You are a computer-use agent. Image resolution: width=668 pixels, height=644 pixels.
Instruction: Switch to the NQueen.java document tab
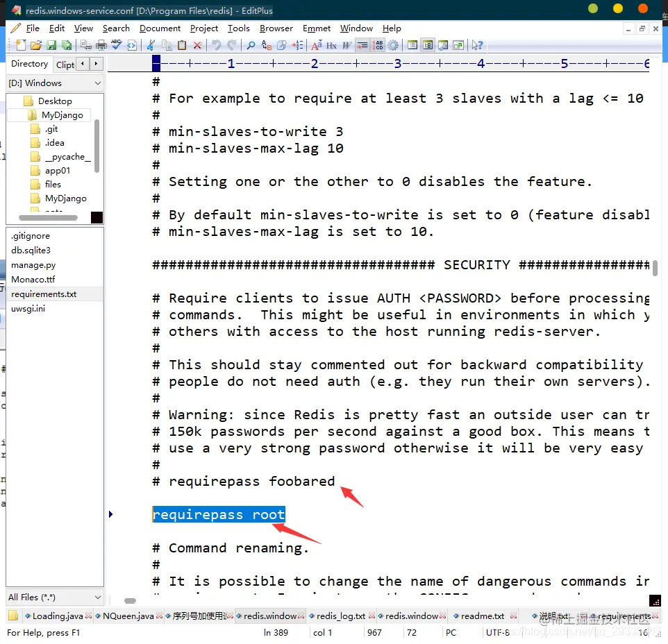click(x=128, y=616)
